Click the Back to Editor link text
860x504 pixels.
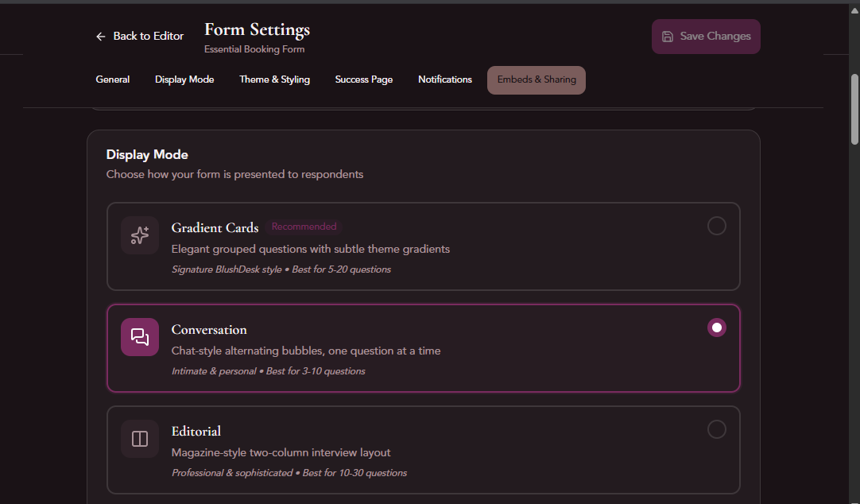[x=149, y=37]
